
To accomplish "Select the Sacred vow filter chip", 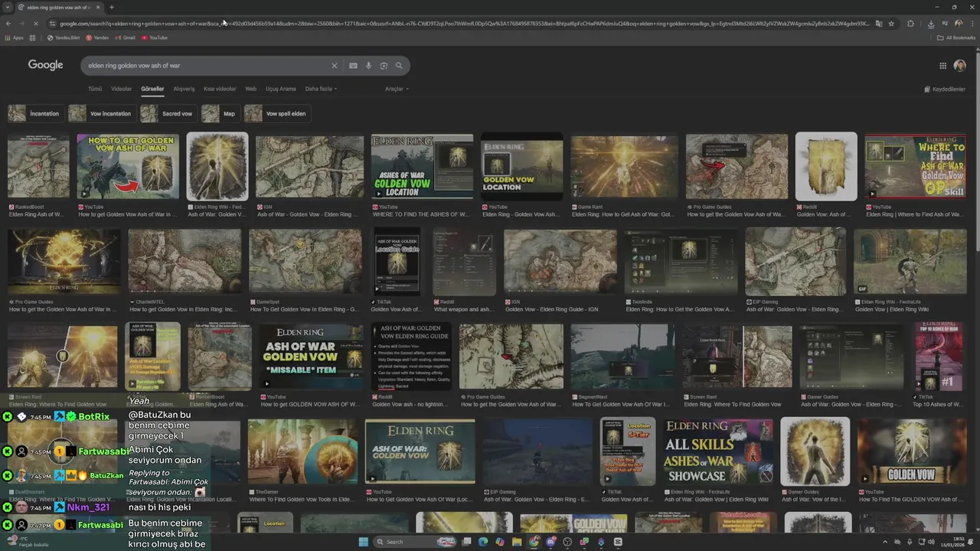I will pyautogui.click(x=168, y=113).
